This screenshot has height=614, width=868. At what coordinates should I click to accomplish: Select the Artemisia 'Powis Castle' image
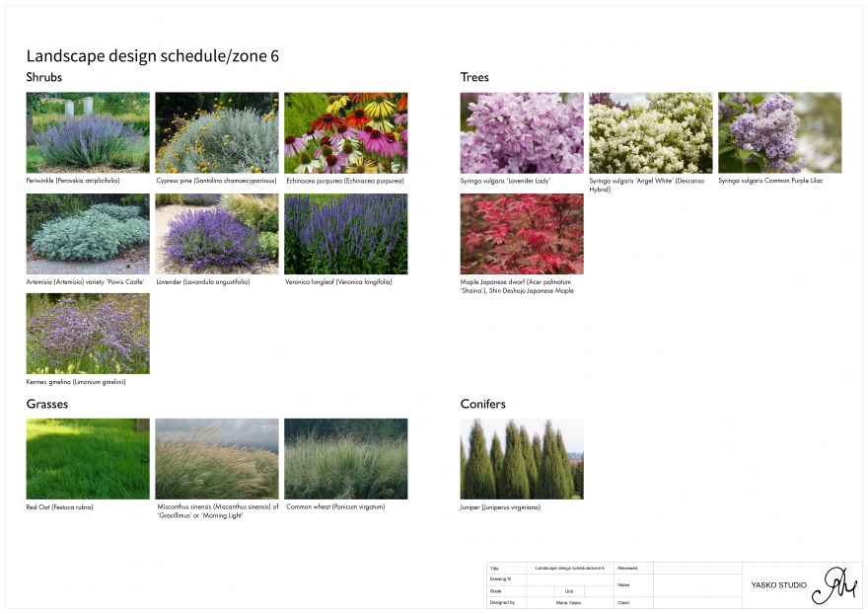tap(88, 234)
